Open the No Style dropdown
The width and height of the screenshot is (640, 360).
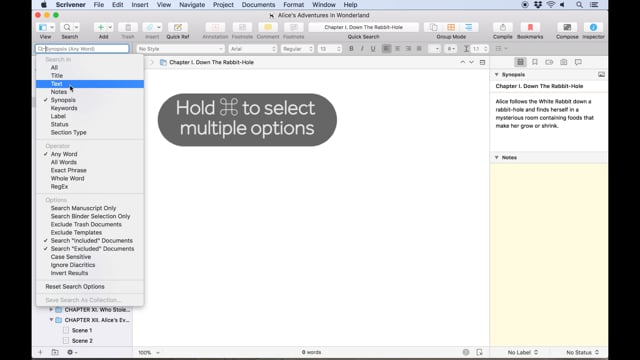point(180,49)
